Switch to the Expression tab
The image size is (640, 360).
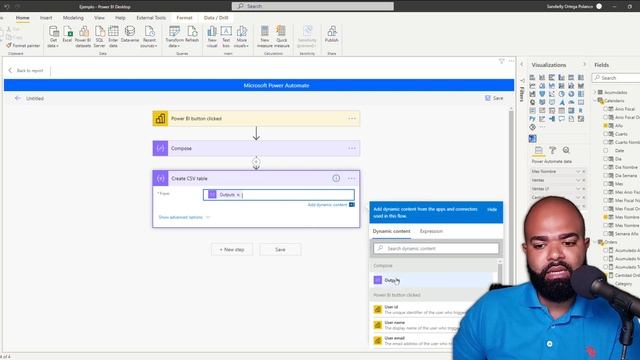tap(431, 231)
